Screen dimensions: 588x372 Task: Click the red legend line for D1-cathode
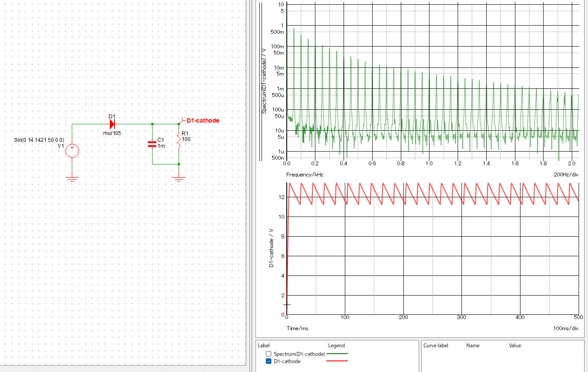[337, 361]
